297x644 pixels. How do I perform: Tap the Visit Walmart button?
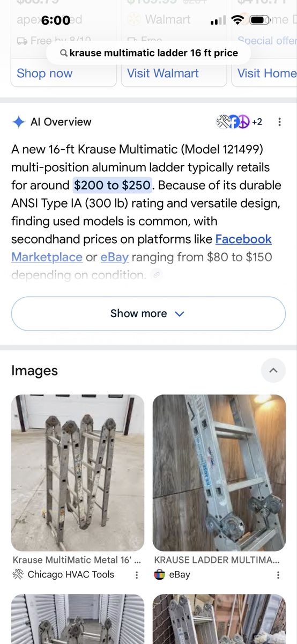tap(163, 74)
